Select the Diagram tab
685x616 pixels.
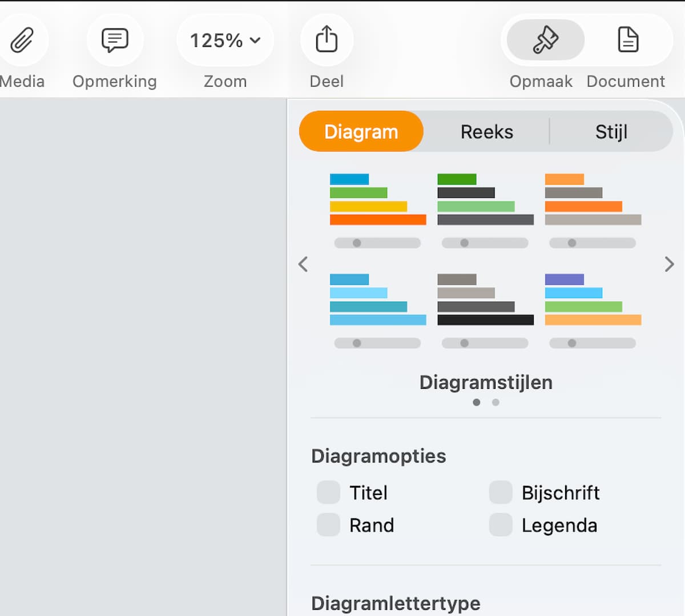(361, 132)
